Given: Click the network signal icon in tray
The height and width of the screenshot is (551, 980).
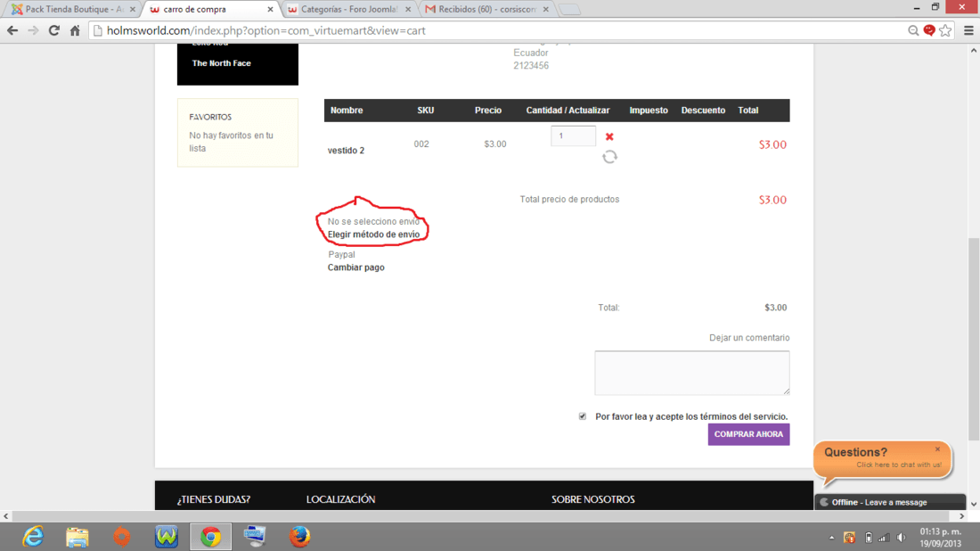Looking at the screenshot, I should (884, 538).
